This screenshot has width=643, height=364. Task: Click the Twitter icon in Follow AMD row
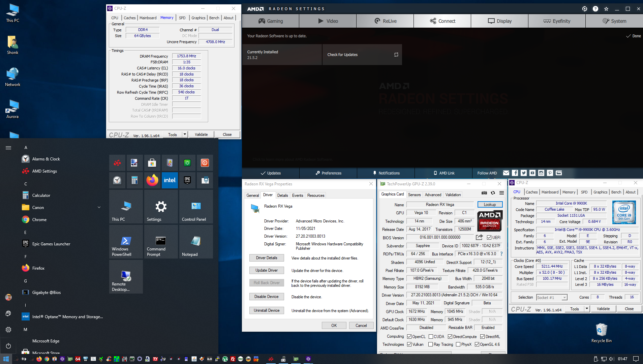coord(524,173)
